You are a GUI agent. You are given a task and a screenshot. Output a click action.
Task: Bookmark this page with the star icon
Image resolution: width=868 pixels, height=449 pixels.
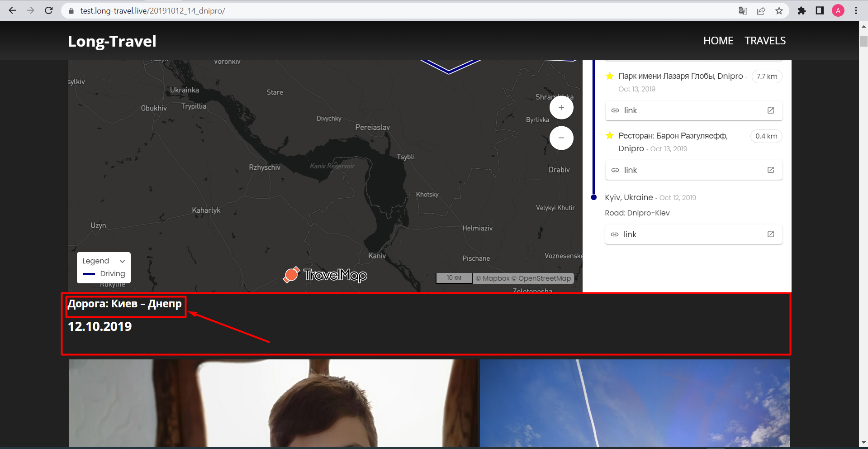pyautogui.click(x=779, y=11)
